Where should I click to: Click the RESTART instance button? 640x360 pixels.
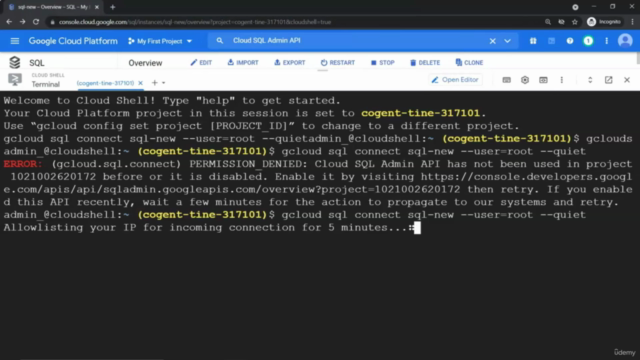click(x=338, y=63)
